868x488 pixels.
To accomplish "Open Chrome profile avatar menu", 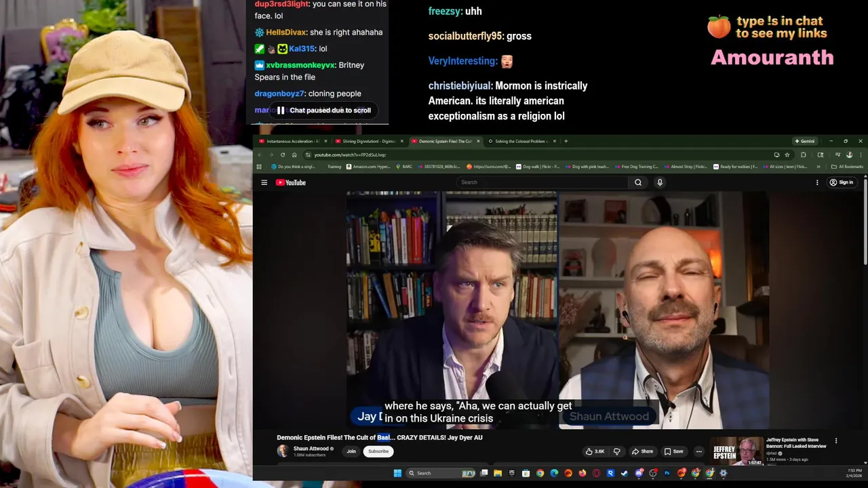I will point(849,155).
